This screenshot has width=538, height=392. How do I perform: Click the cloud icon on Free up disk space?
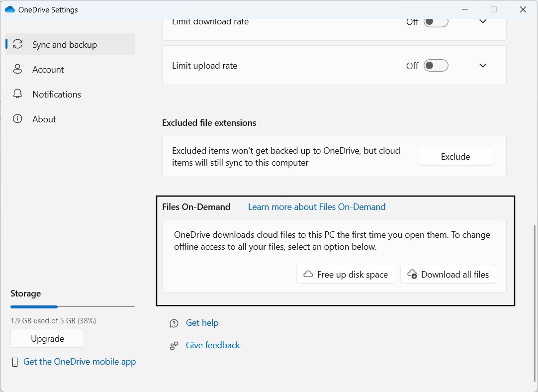tap(308, 274)
